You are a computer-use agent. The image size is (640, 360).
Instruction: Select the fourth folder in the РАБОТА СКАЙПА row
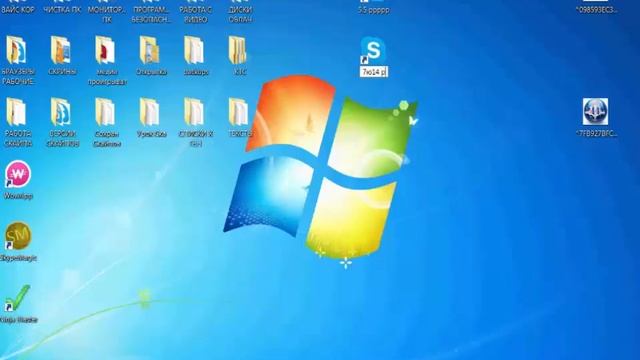click(150, 112)
